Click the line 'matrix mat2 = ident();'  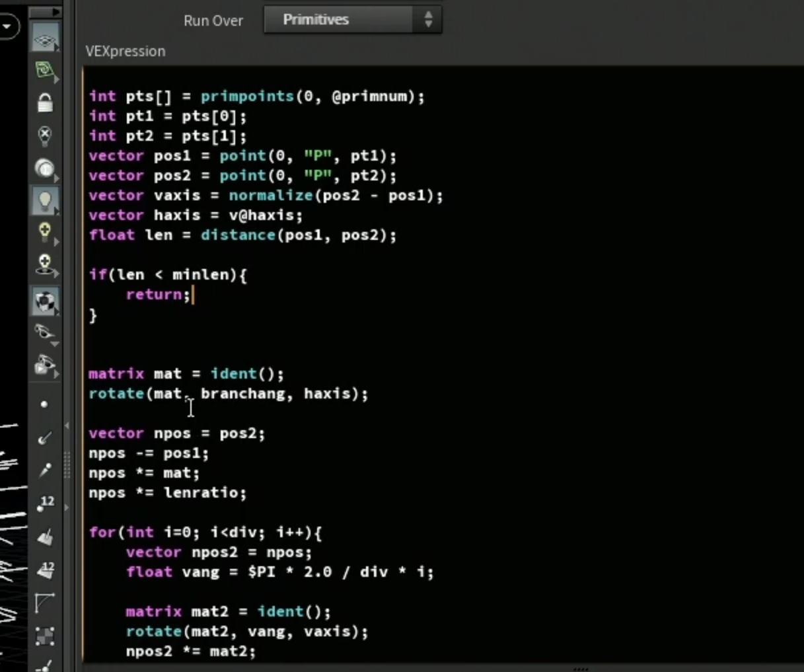click(229, 612)
